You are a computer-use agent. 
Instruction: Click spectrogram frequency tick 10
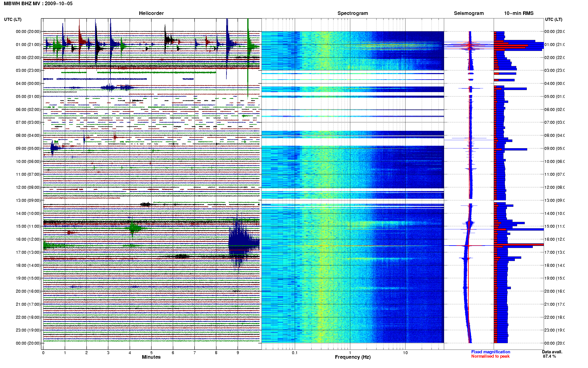[x=405, y=353]
